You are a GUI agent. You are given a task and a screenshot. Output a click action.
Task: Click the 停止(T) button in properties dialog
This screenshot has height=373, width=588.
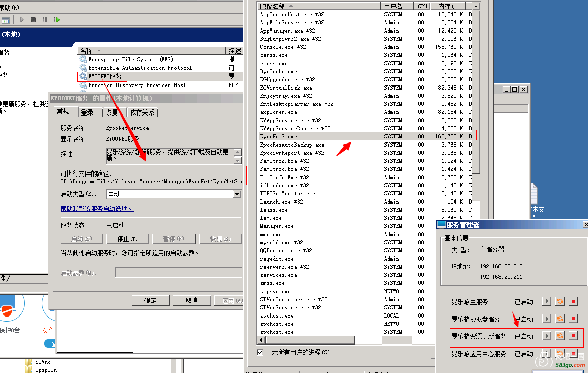click(128, 239)
